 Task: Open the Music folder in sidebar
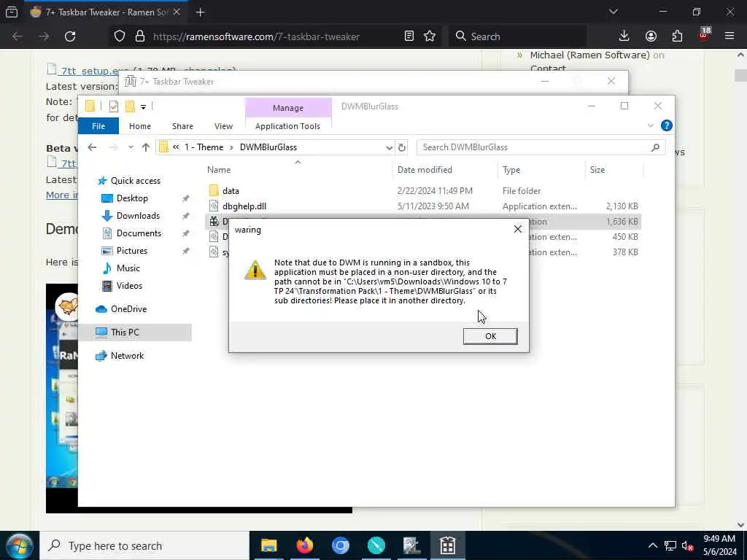(128, 268)
